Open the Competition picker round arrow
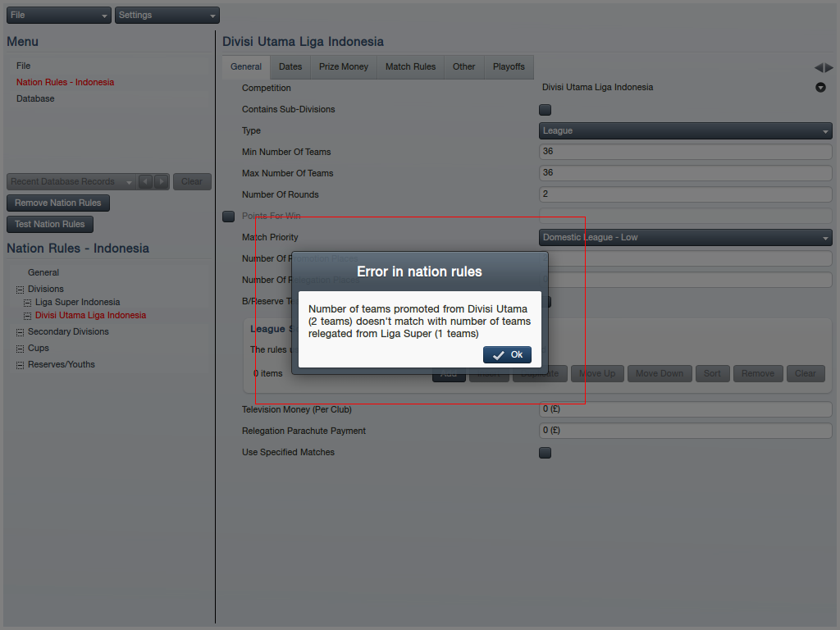The width and height of the screenshot is (840, 630). click(x=820, y=87)
